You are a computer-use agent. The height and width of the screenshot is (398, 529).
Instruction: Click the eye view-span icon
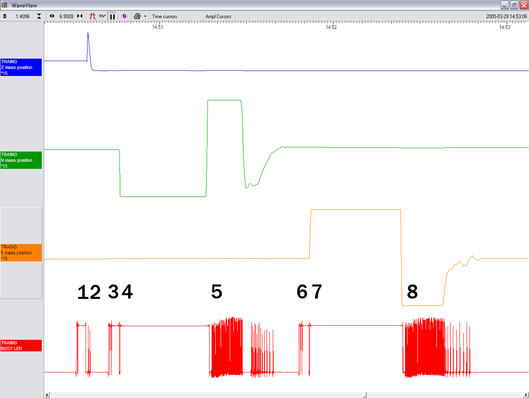(x=52, y=16)
